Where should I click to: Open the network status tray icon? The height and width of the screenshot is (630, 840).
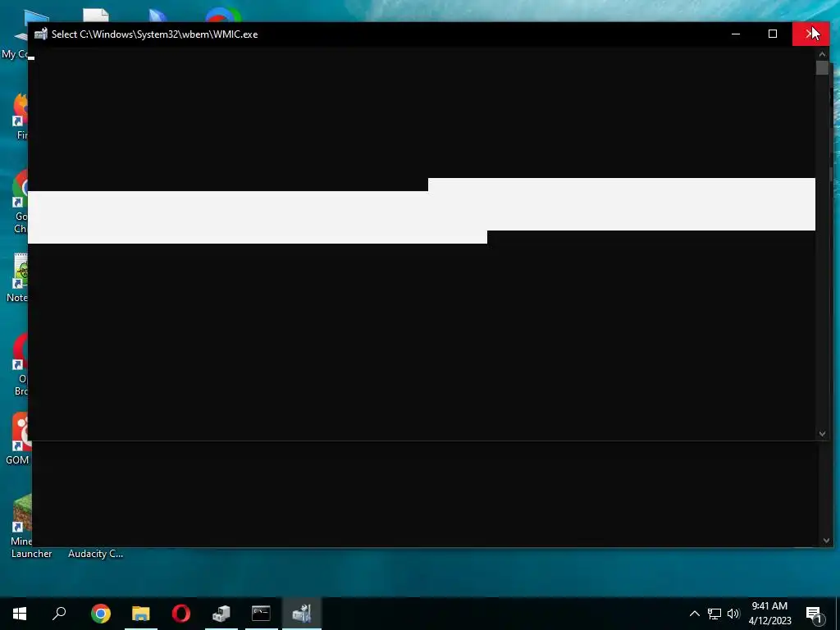coord(714,614)
